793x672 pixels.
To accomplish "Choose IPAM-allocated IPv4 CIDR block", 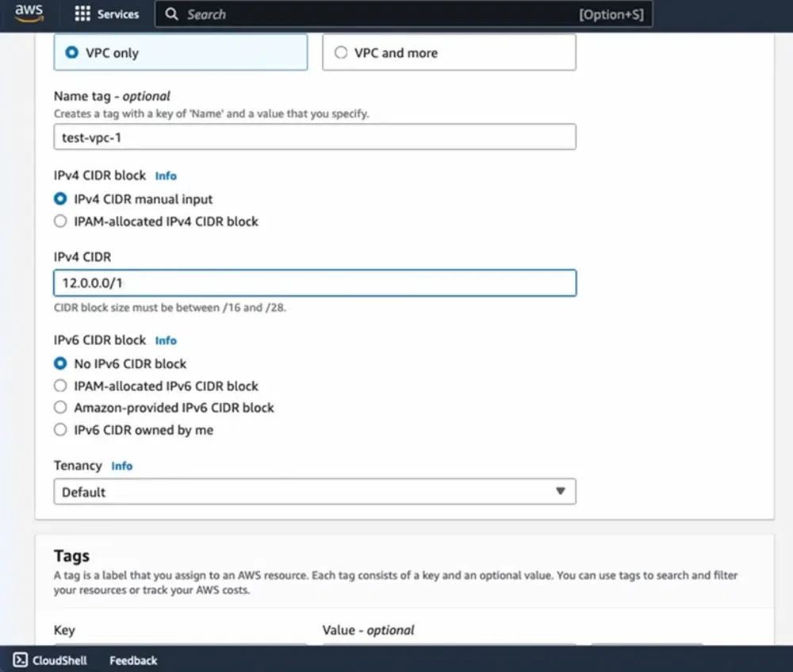I will (x=60, y=221).
